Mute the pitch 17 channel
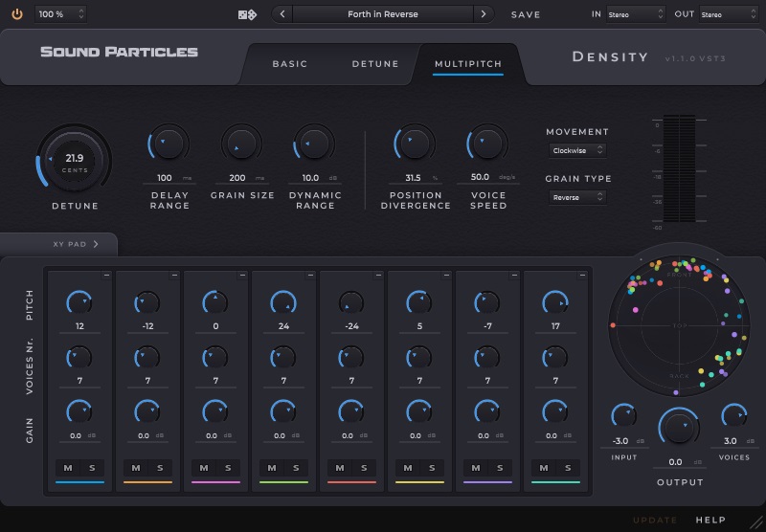766x532 pixels. (x=545, y=468)
